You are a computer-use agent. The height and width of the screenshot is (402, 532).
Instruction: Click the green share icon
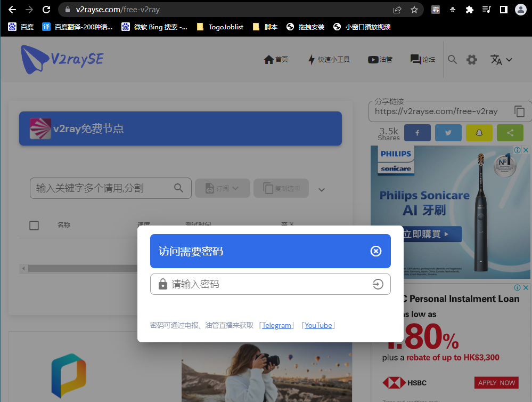point(510,132)
